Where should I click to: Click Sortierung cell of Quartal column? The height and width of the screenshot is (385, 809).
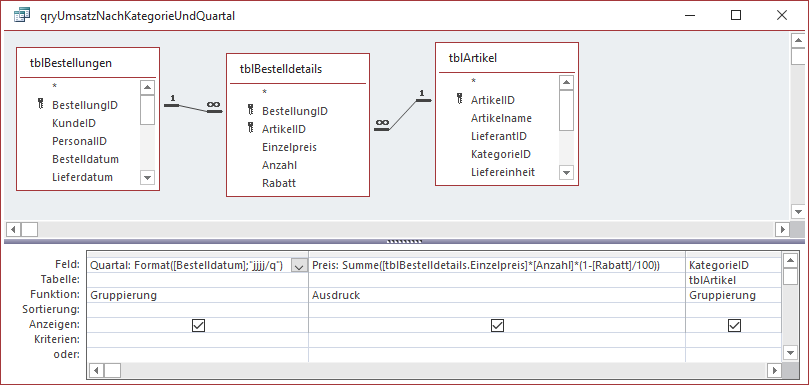pyautogui.click(x=198, y=310)
